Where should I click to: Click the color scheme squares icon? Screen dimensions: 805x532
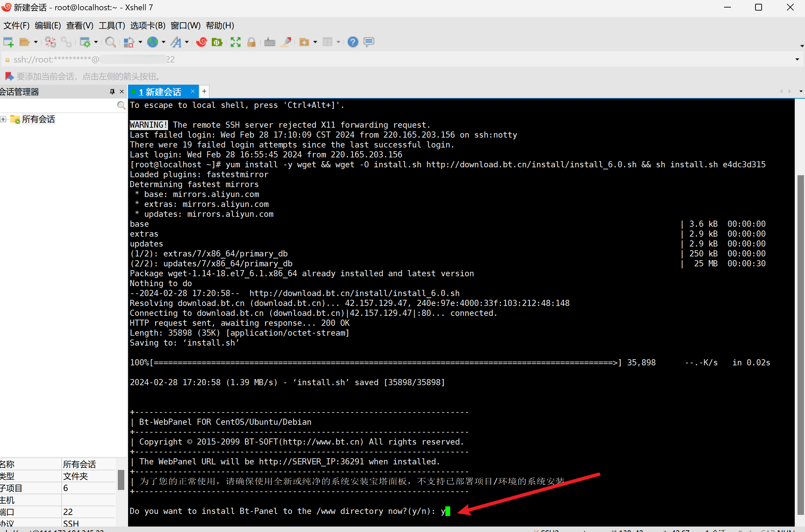click(128, 42)
